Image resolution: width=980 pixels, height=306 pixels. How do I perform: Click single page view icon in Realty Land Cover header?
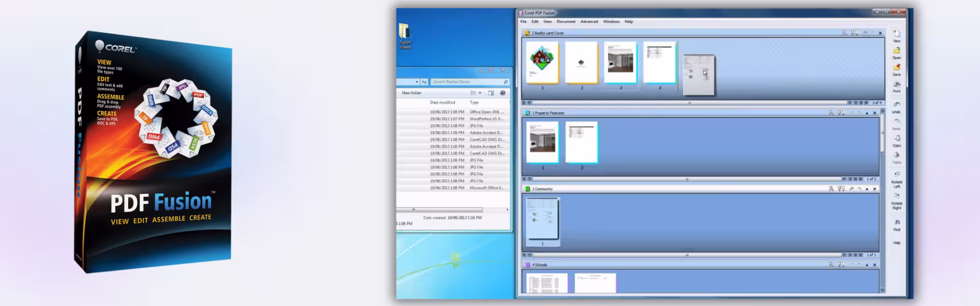pyautogui.click(x=844, y=33)
